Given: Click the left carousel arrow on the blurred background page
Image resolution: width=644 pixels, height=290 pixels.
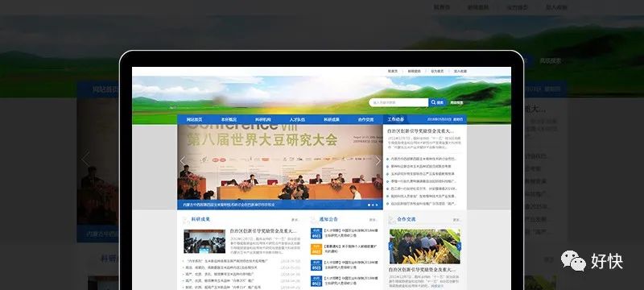Looking at the screenshot, I should coord(85,159).
